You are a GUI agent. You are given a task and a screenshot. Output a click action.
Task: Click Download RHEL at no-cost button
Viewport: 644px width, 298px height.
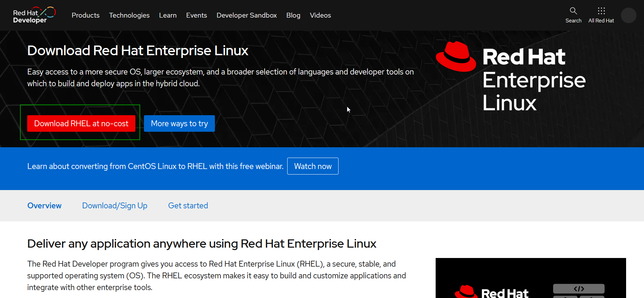point(81,123)
